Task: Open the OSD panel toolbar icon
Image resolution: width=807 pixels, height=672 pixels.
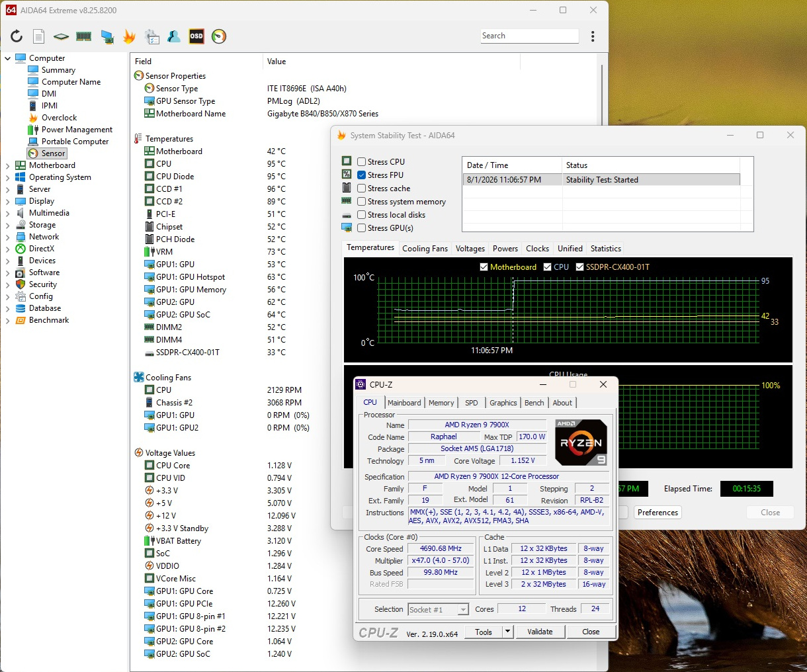Action: [196, 36]
